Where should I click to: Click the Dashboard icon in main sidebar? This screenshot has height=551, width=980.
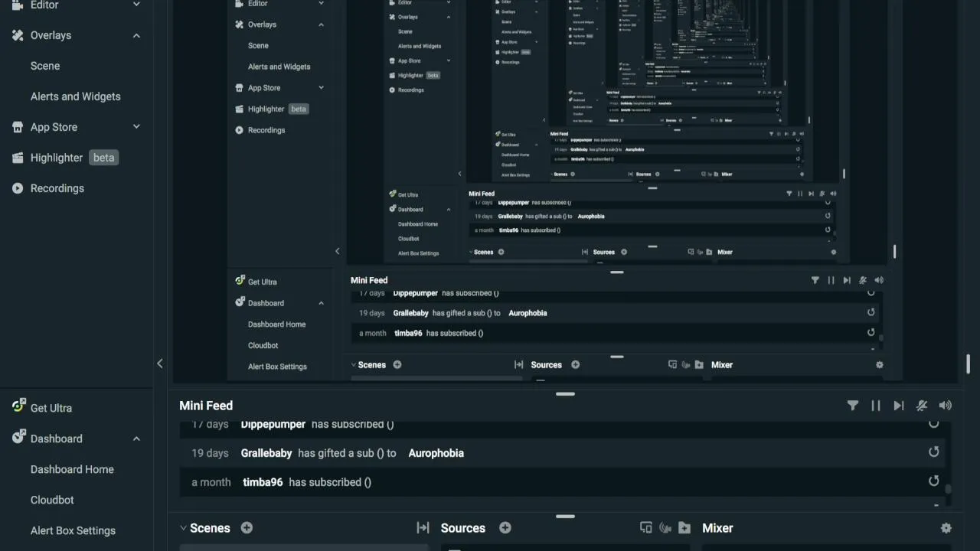coord(18,437)
